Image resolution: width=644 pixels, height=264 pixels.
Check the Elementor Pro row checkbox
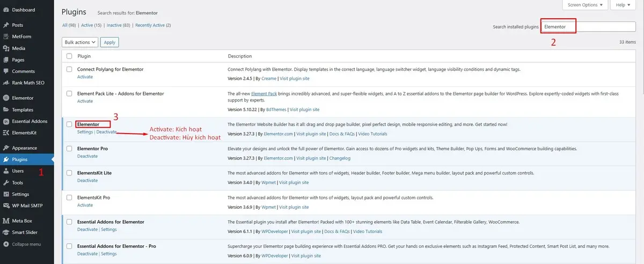click(69, 149)
